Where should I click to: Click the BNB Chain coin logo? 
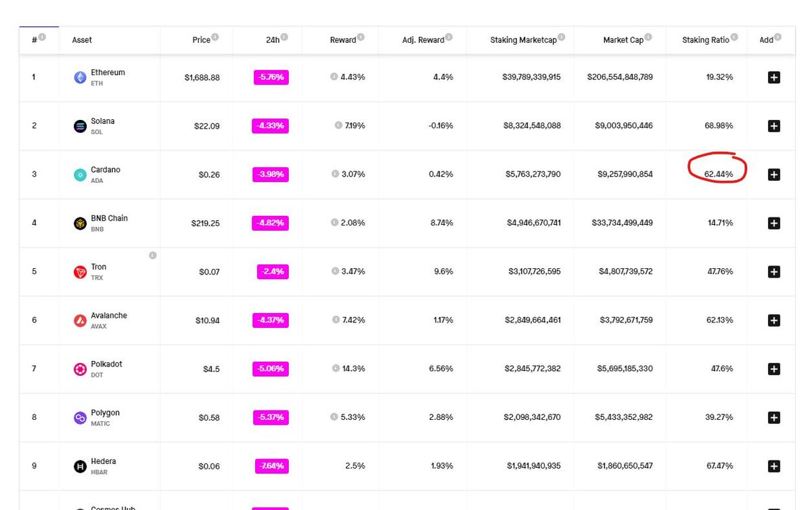(80, 224)
